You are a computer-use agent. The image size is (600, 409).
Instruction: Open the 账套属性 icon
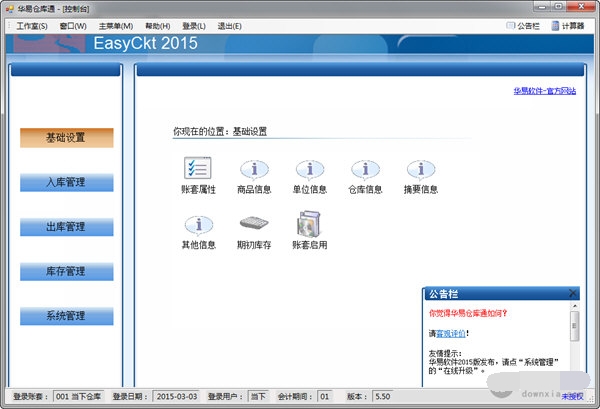click(x=198, y=171)
